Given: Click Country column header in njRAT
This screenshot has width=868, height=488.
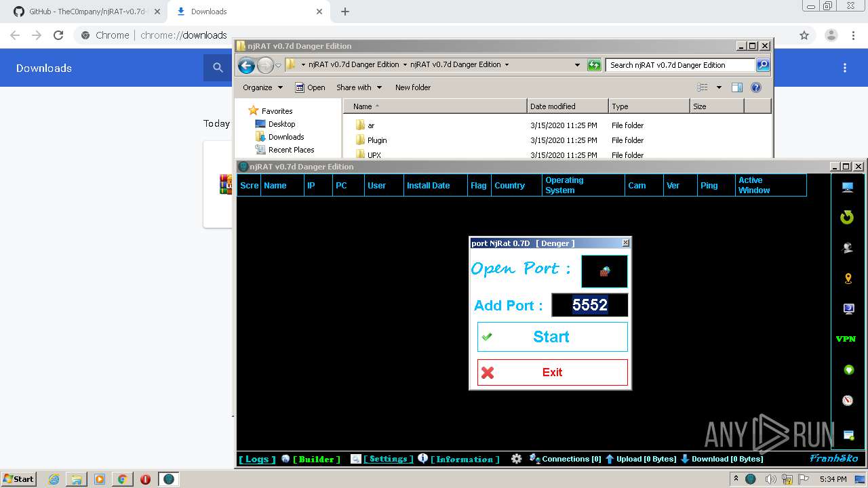Looking at the screenshot, I should point(517,185).
